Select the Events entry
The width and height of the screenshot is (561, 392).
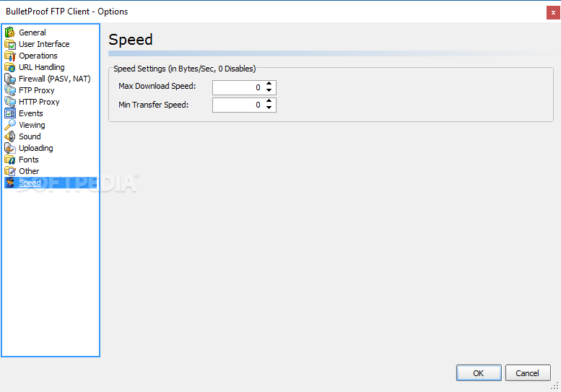[x=31, y=113]
